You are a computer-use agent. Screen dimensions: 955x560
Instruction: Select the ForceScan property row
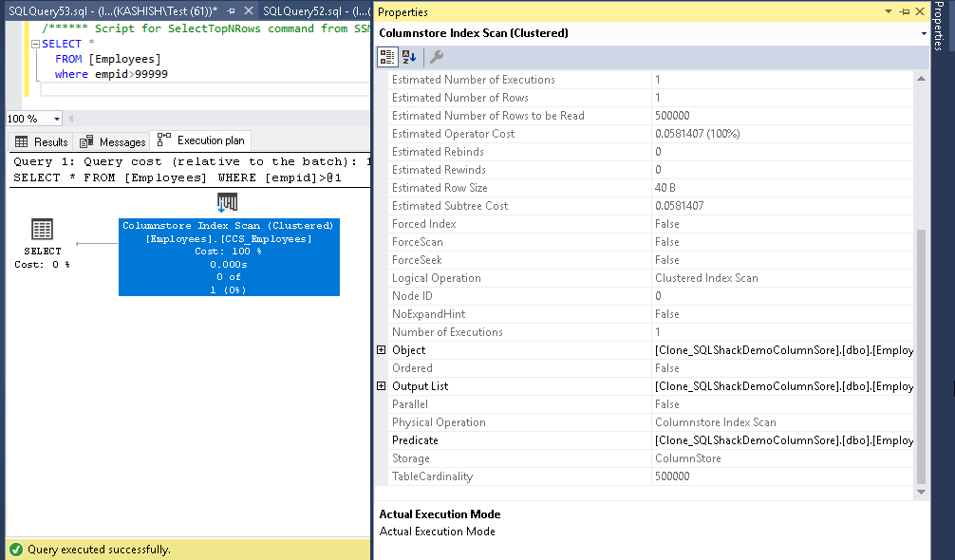(x=650, y=242)
